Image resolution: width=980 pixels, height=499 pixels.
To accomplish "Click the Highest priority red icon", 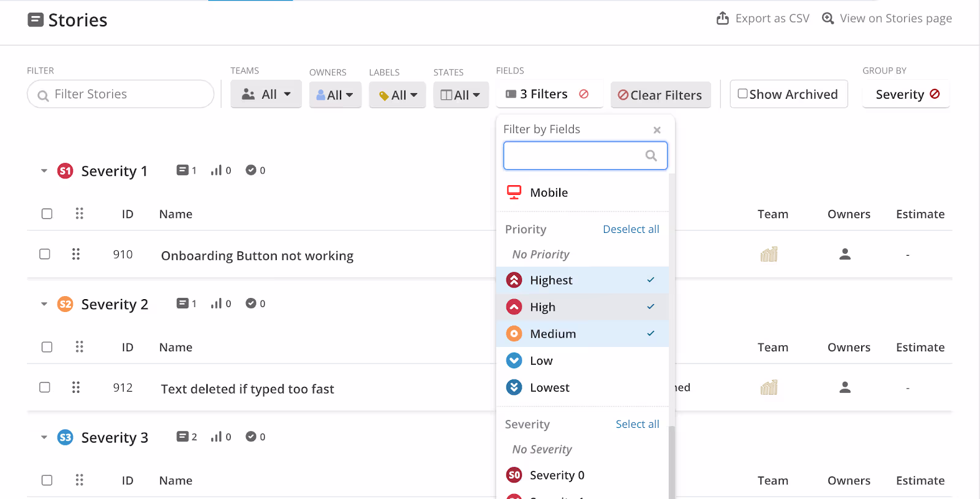I will click(x=514, y=280).
